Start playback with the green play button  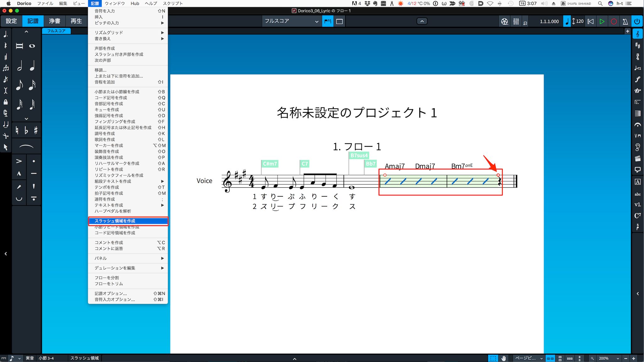(x=602, y=21)
